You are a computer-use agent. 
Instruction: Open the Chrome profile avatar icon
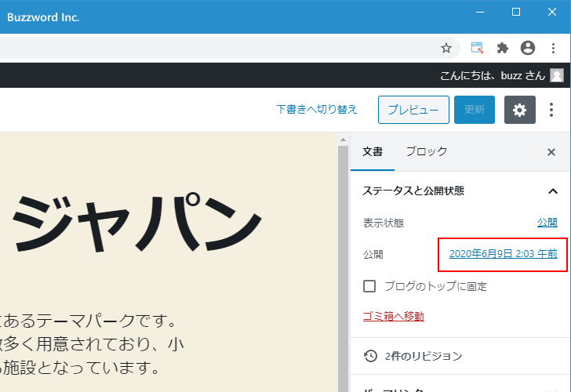[528, 48]
